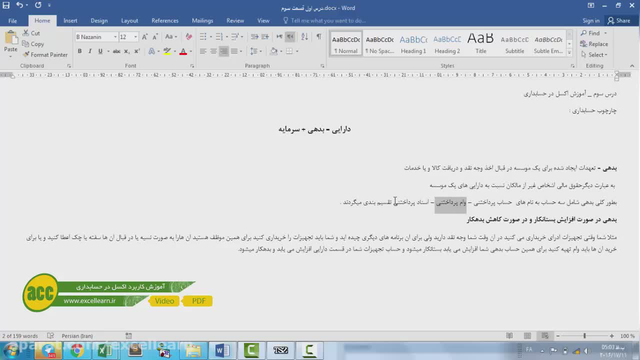This screenshot has height=360, width=640.
Task: Toggle Strikethrough formatting
Action: point(117,51)
